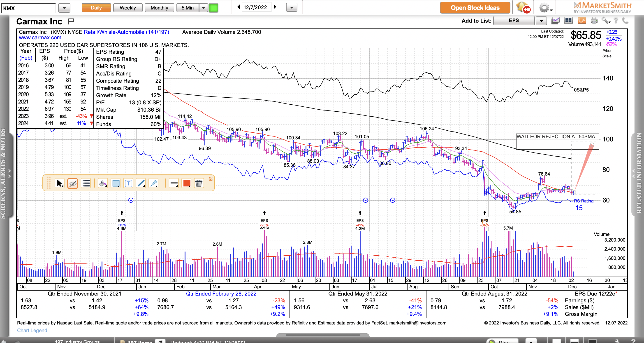Select the line drawing tool
Viewport: 644px width, 343px height.
pyautogui.click(x=141, y=183)
